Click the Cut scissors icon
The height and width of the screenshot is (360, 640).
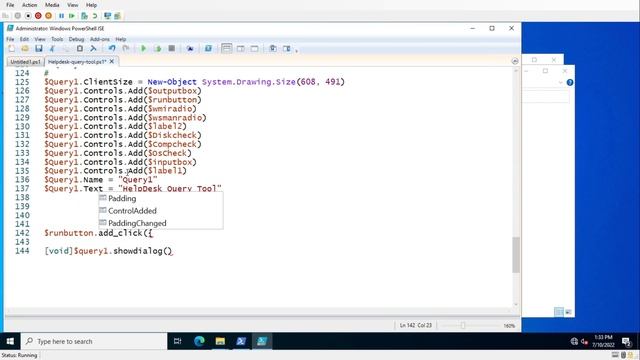[52, 49]
